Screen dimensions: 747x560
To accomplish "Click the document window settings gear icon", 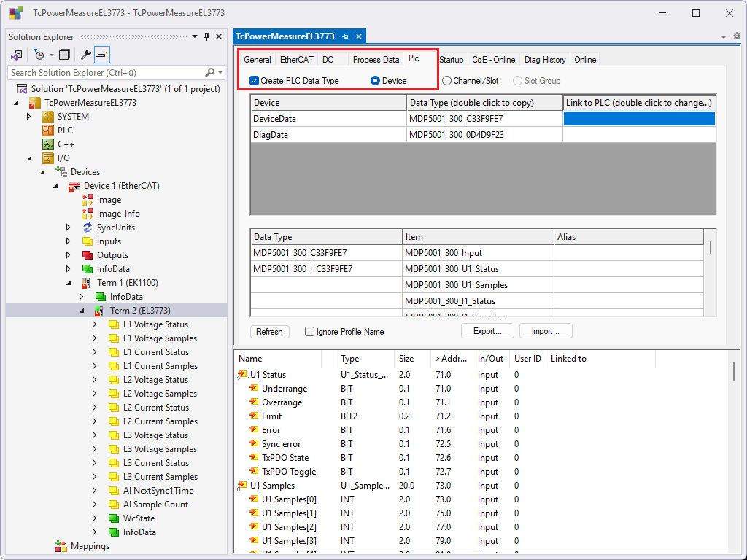I will click(737, 36).
